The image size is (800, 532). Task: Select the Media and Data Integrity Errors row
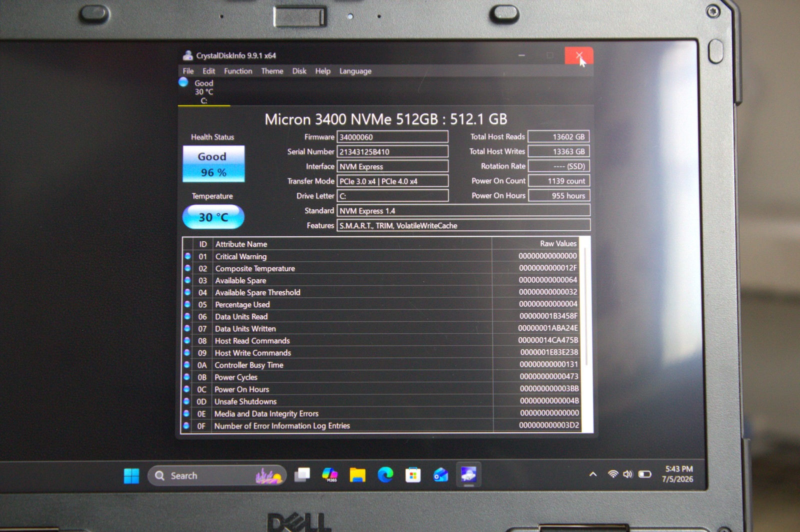click(381, 414)
